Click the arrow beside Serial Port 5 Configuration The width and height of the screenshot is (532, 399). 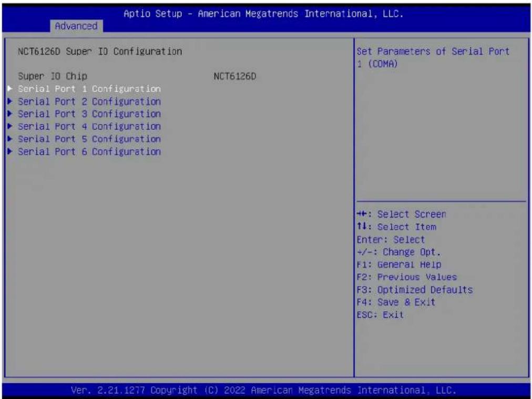tap(10, 139)
